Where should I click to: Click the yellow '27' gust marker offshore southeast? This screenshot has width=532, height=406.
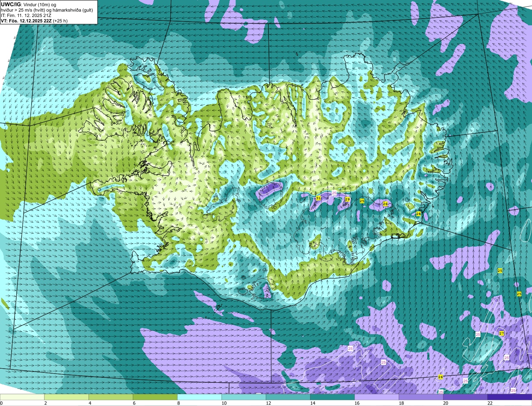(502, 333)
